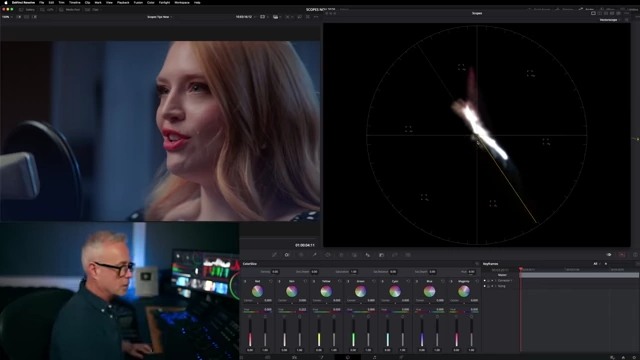Open the Vectorscope scope type dropdown
Viewport: 640px width, 360px height.
[610, 20]
